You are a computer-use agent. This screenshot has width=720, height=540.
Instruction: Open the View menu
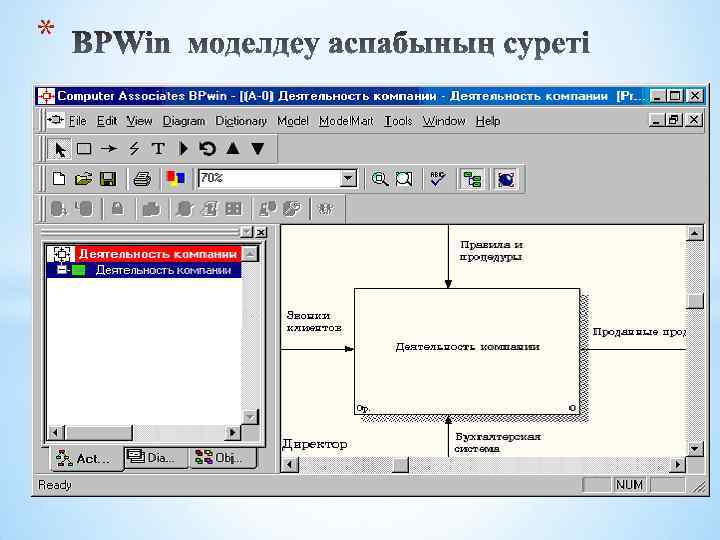point(139,121)
